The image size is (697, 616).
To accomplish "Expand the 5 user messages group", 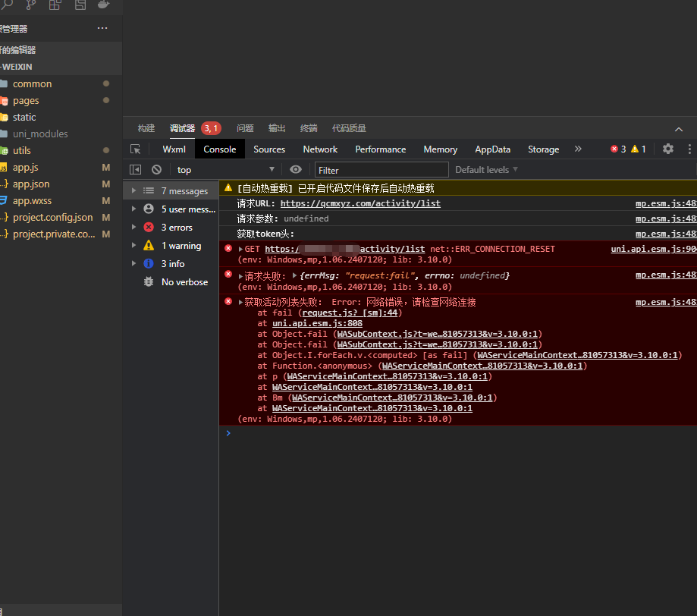I will [133, 209].
